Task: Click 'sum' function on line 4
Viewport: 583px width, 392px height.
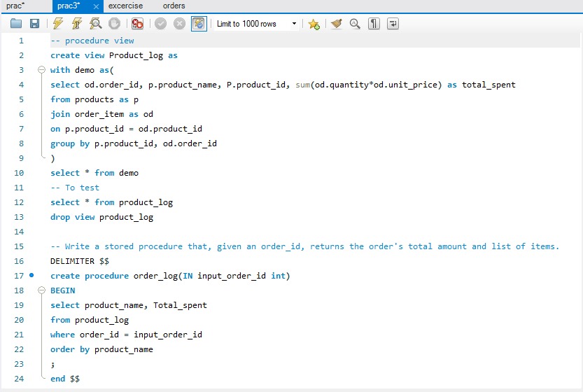Action: tap(302, 85)
